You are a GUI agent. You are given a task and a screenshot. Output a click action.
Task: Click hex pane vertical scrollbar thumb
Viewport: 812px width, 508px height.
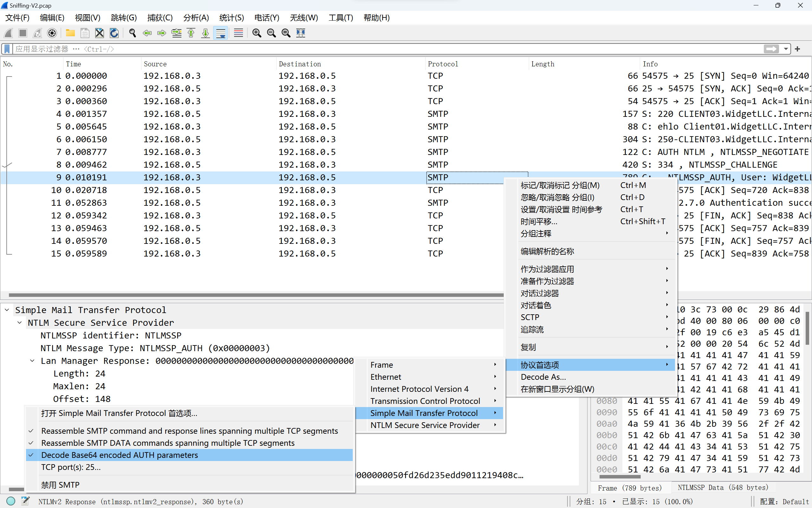807,328
